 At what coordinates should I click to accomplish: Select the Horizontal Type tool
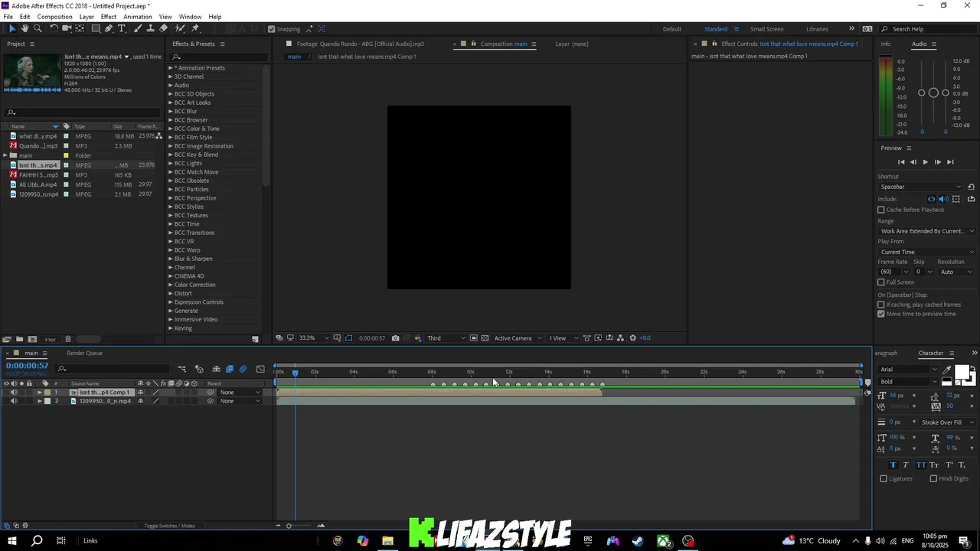122,28
